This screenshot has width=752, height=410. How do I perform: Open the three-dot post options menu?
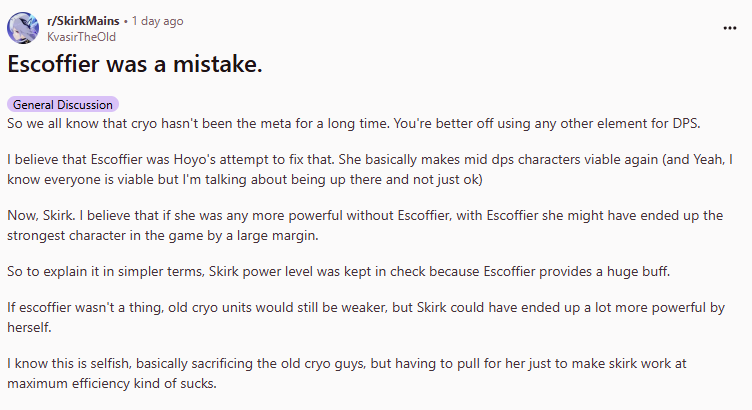(729, 28)
